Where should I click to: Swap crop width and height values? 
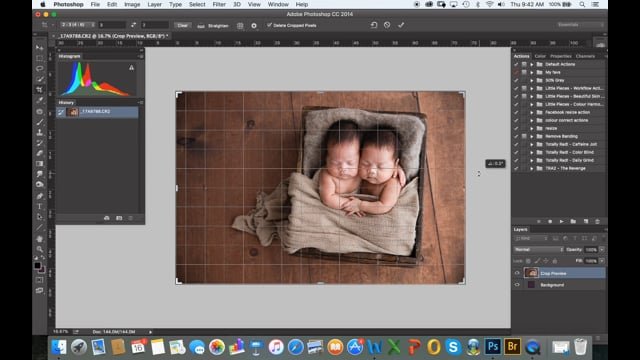point(133,25)
